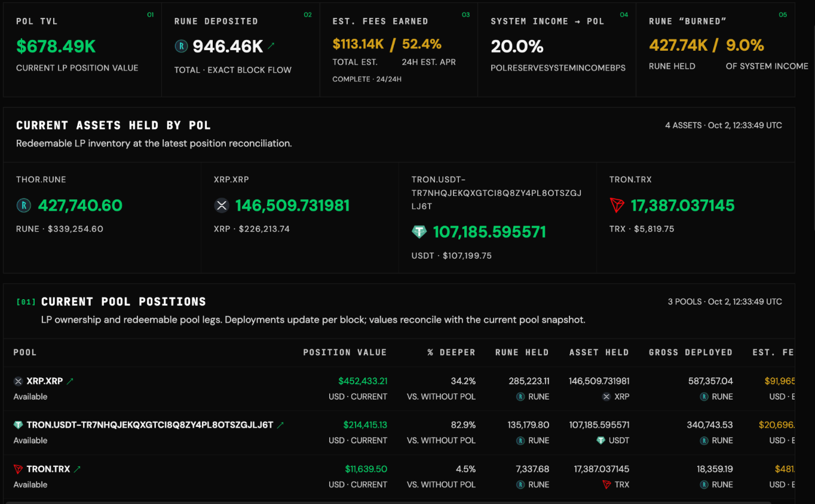Click the $214,415.13 position value

(x=365, y=425)
